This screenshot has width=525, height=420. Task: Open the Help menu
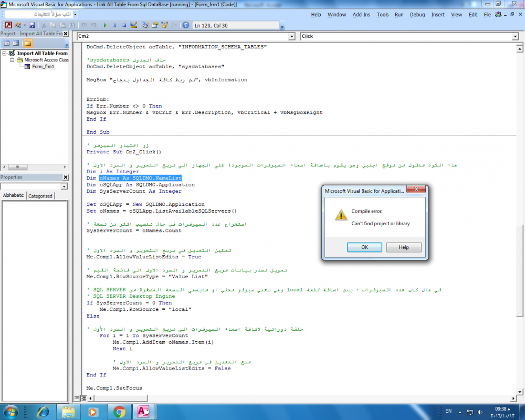tap(316, 15)
